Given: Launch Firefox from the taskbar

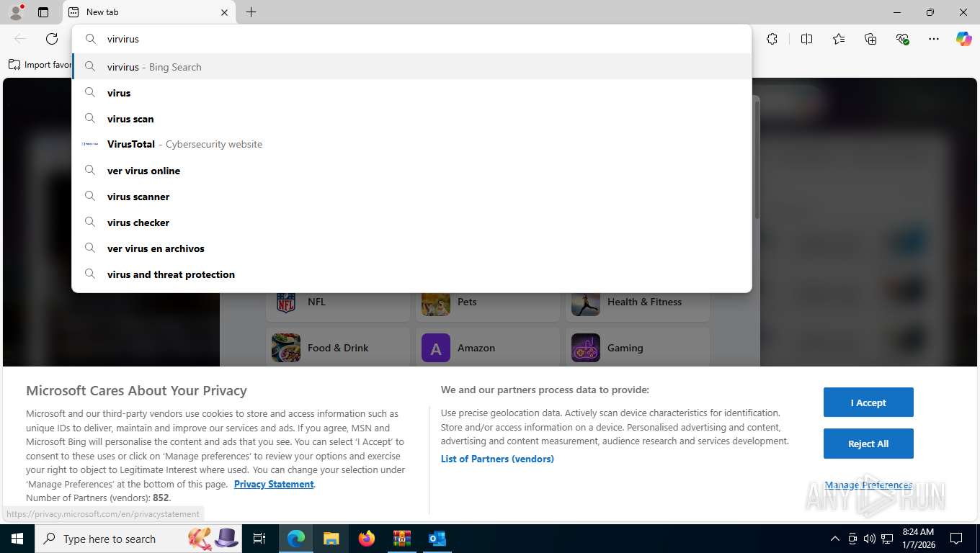Looking at the screenshot, I should (367, 539).
